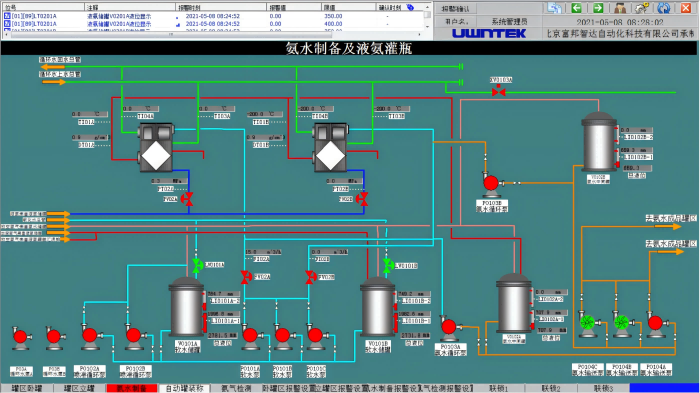
Task: Click the green back arrow toolbar icon
Action: pos(576,8)
